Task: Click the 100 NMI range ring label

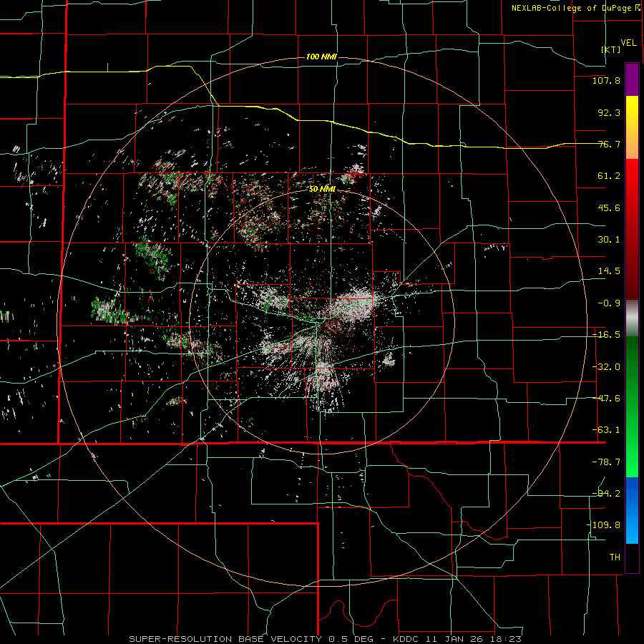Action: coord(321,57)
